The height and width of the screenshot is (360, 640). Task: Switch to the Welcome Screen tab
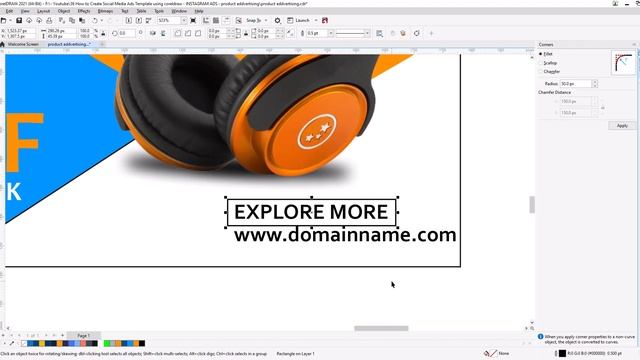[x=23, y=44]
